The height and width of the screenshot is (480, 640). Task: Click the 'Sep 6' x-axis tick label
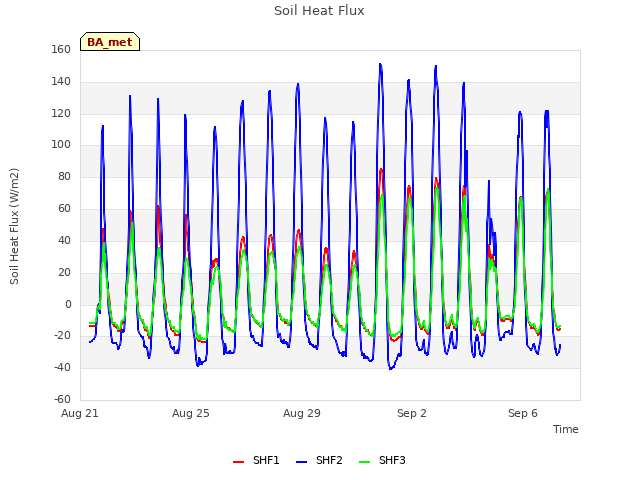(x=523, y=413)
